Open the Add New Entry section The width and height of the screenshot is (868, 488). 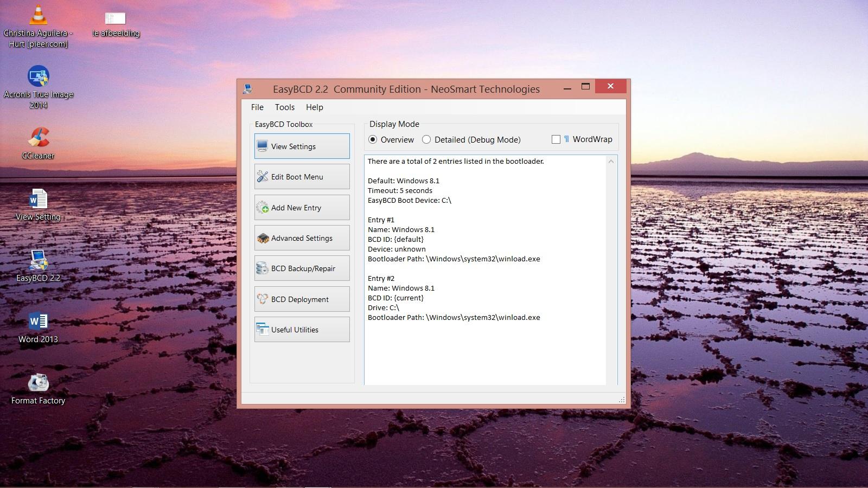[302, 208]
